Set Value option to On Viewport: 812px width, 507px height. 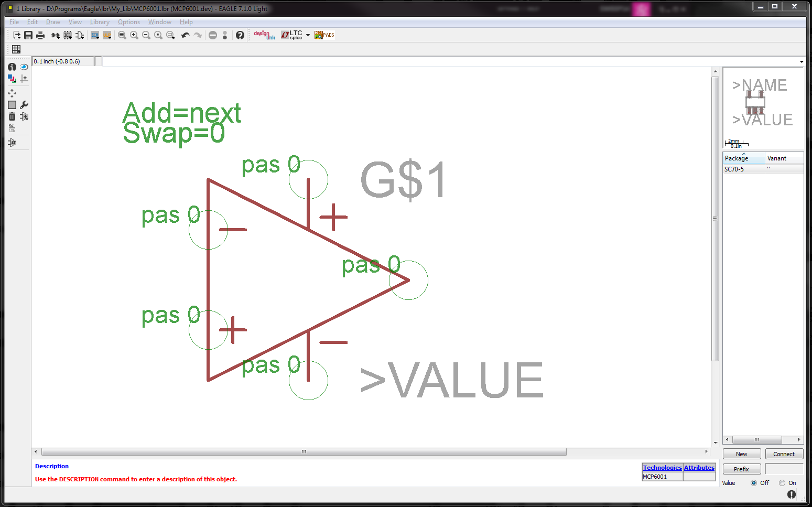(x=782, y=482)
